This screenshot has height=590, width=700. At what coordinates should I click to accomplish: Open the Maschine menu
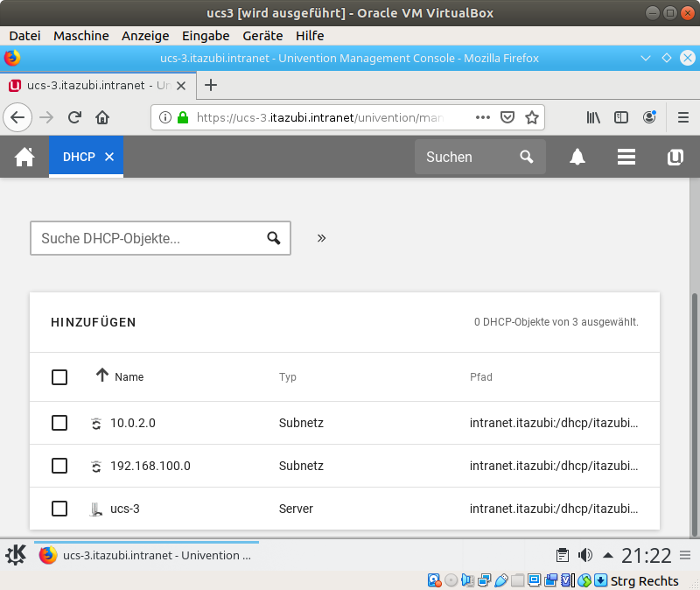[x=81, y=36]
